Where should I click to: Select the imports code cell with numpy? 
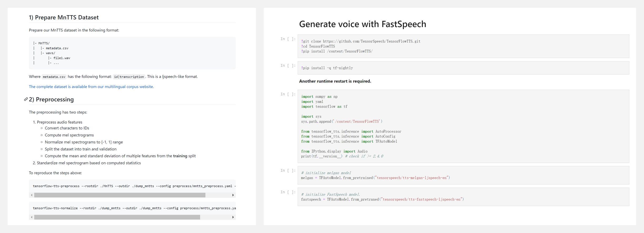(x=463, y=126)
